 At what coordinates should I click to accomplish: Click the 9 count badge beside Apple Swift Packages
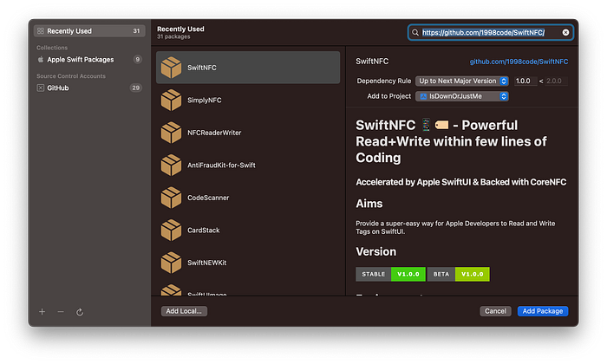pyautogui.click(x=137, y=59)
